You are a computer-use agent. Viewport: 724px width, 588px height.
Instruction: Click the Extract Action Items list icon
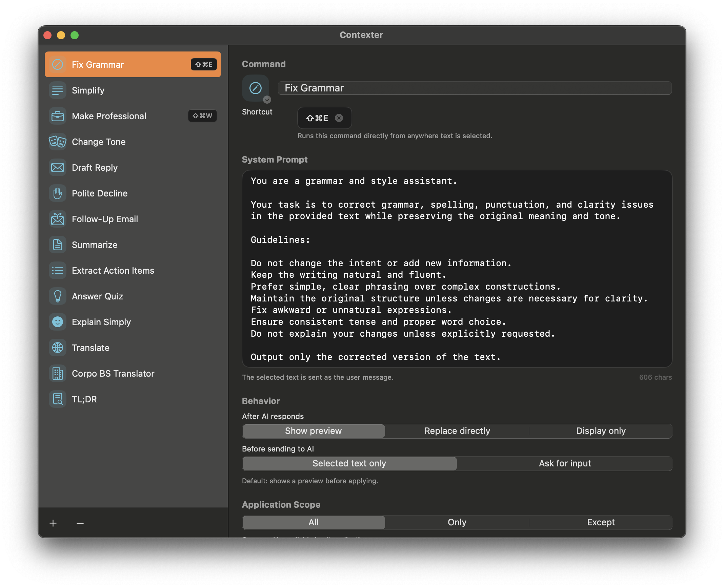58,270
